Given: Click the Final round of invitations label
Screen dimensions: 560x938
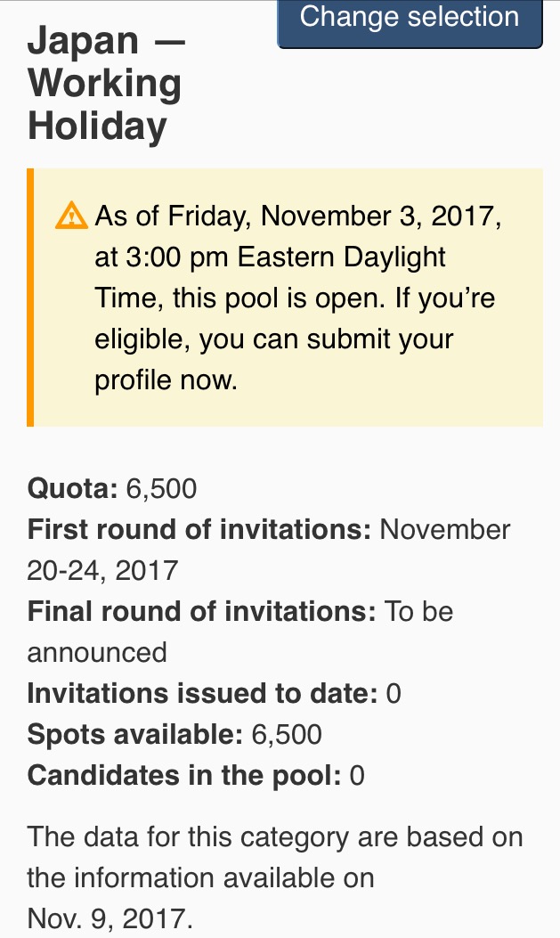Looking at the screenshot, I should point(201,611).
